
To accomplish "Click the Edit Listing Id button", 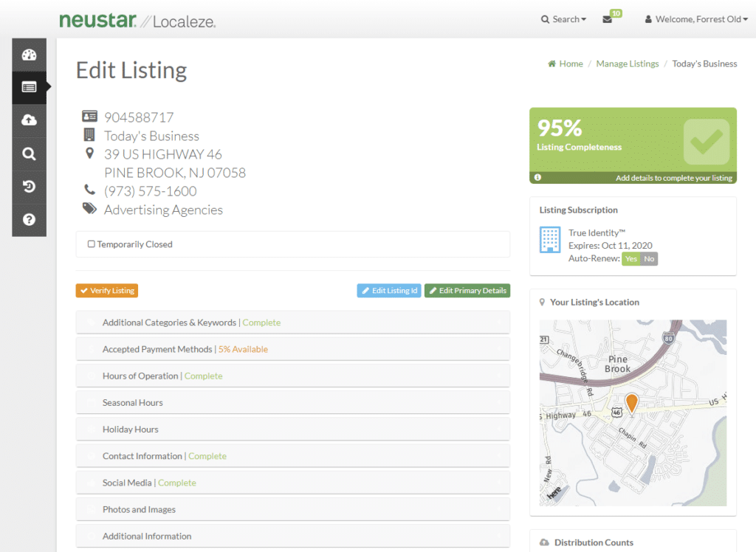I will 389,291.
